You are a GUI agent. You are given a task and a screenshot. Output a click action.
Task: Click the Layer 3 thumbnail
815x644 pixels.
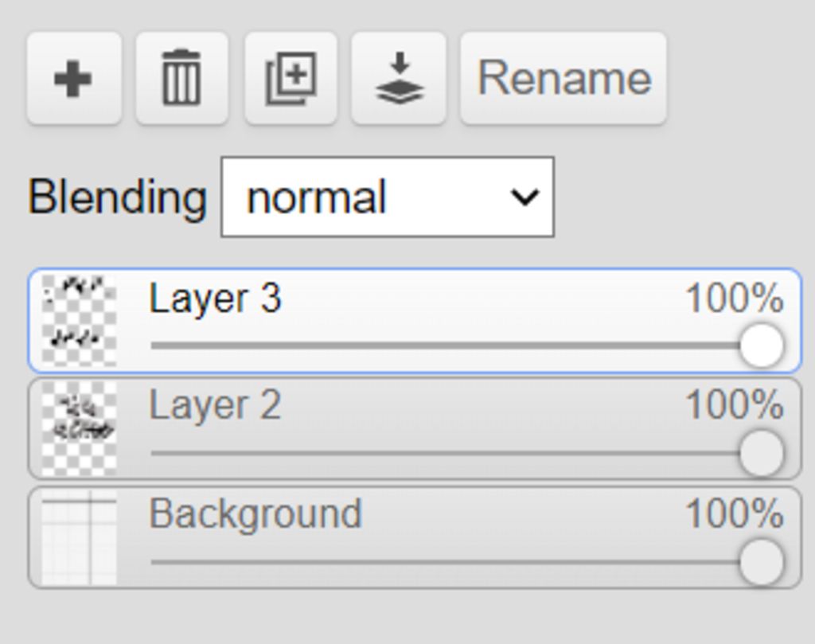79,320
